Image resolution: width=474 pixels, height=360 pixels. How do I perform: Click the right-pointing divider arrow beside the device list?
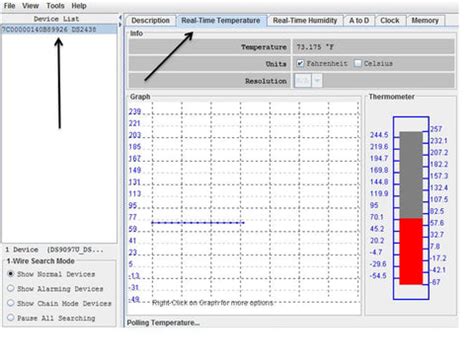click(120, 25)
